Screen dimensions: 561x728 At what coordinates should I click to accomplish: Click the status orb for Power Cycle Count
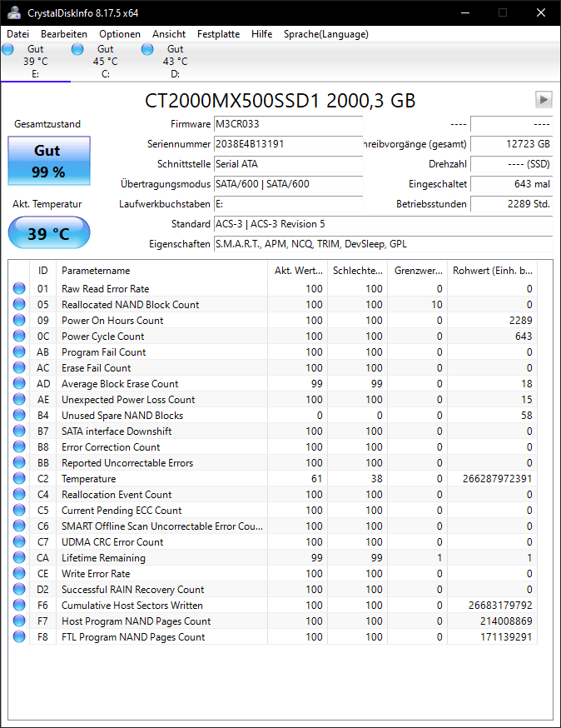(19, 336)
